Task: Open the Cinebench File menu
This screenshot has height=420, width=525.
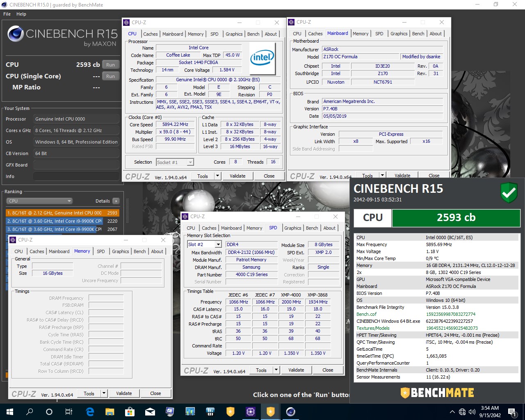Action: tap(7, 14)
